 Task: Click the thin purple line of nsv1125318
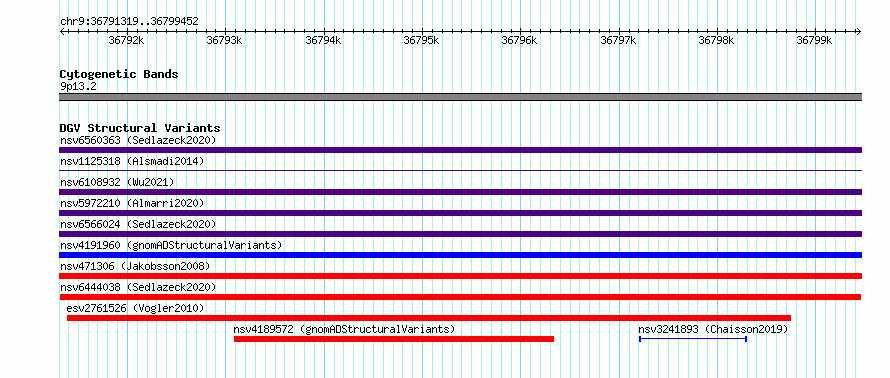coord(460,170)
